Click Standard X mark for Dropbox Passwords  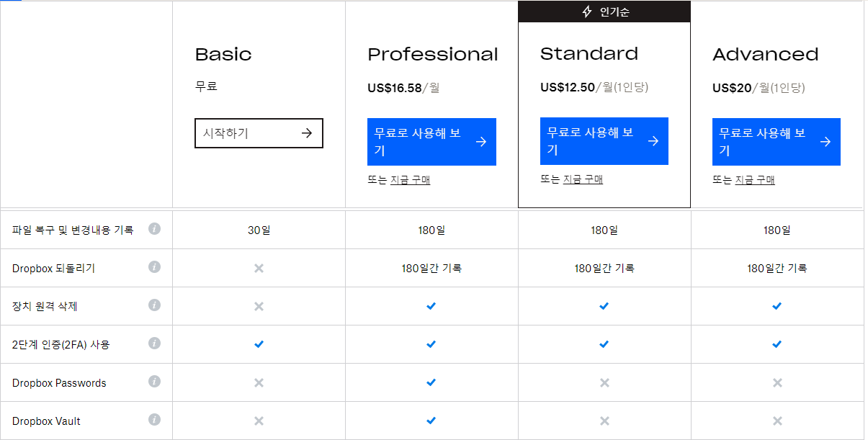(x=604, y=382)
